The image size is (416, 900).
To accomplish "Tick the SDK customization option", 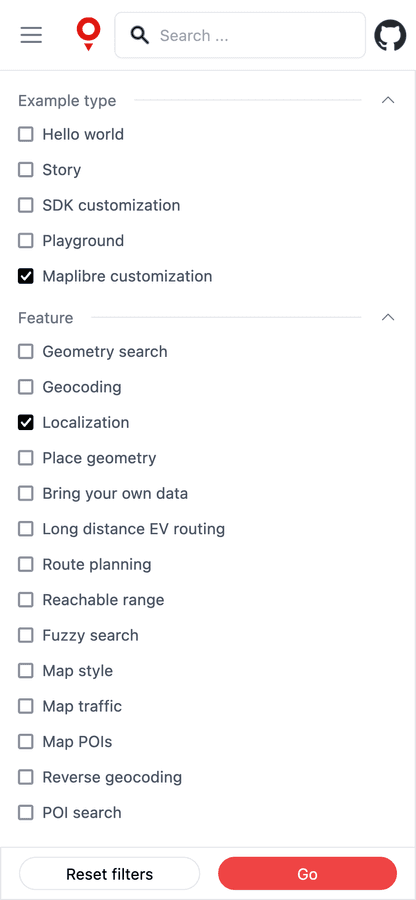I will click(26, 205).
